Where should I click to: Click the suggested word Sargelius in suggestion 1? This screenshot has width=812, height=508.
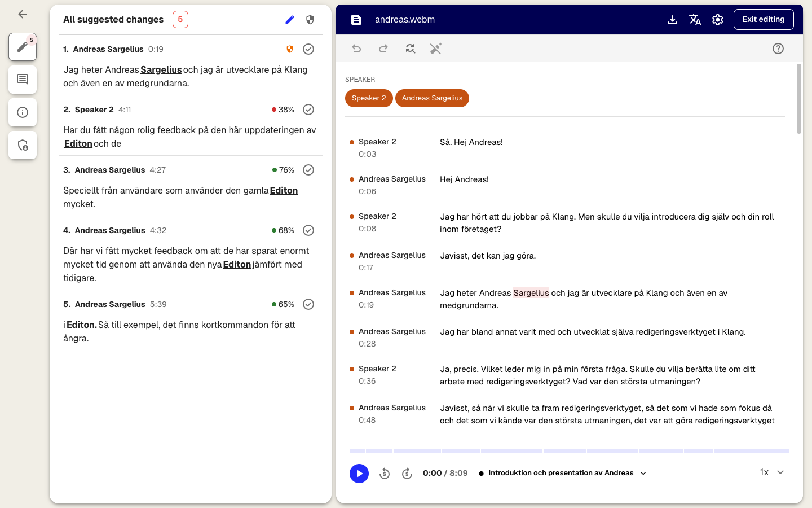[x=161, y=70]
